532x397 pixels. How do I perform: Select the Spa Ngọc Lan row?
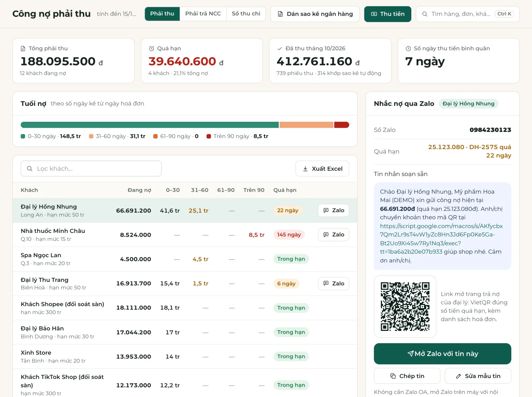185,259
